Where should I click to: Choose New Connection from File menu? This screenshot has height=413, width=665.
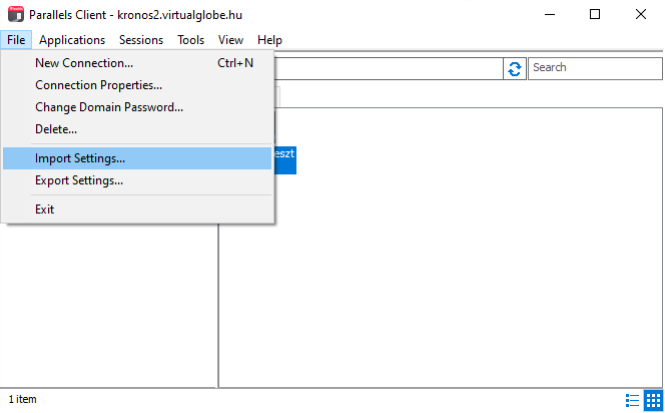pyautogui.click(x=83, y=63)
